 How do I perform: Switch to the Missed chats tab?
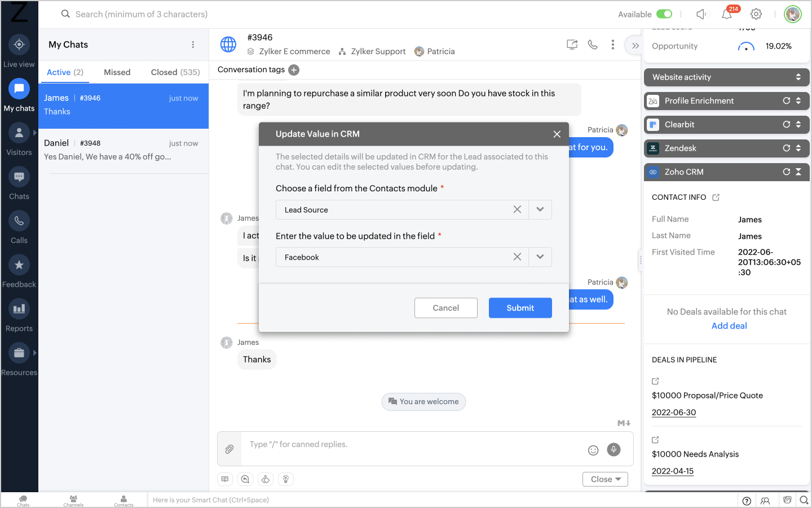pos(117,72)
